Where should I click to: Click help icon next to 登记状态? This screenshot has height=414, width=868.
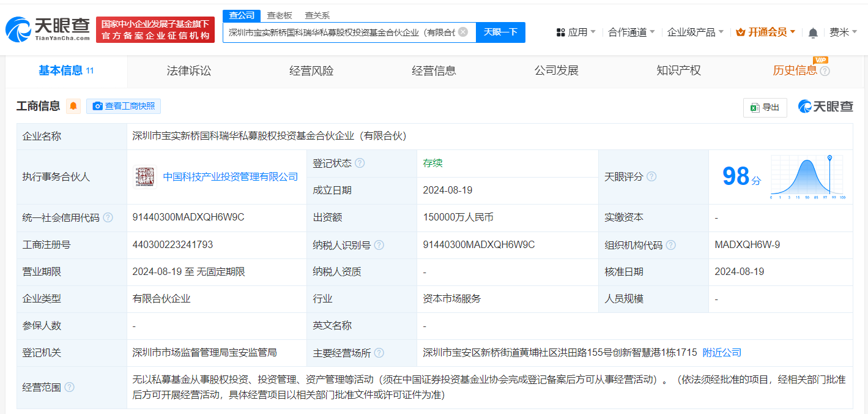360,164
